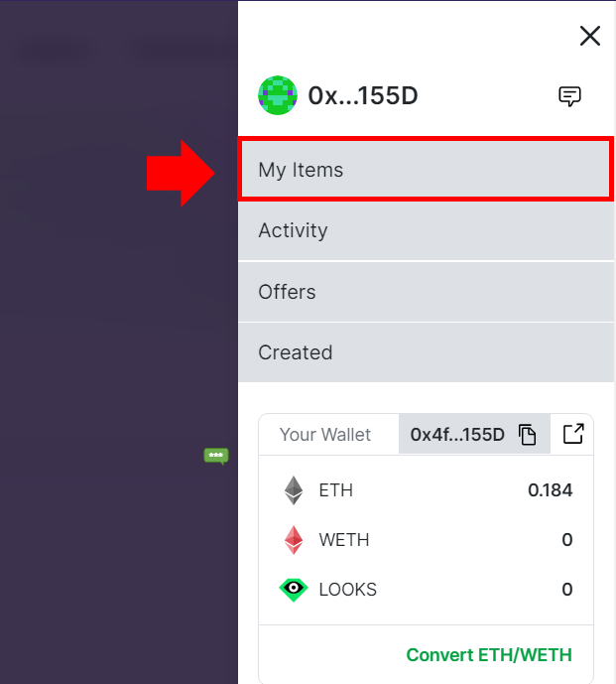Click the green chat bubble widget
Image resolution: width=616 pixels, height=684 pixels.
[x=216, y=456]
